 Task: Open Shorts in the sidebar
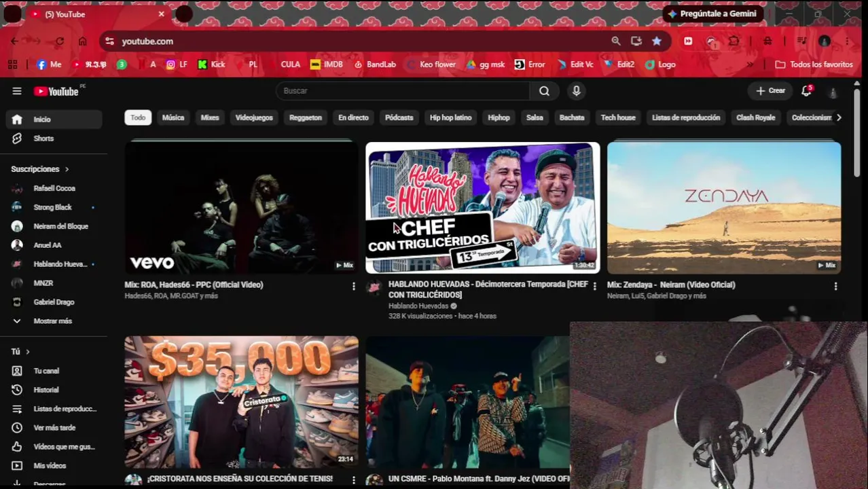click(54, 139)
